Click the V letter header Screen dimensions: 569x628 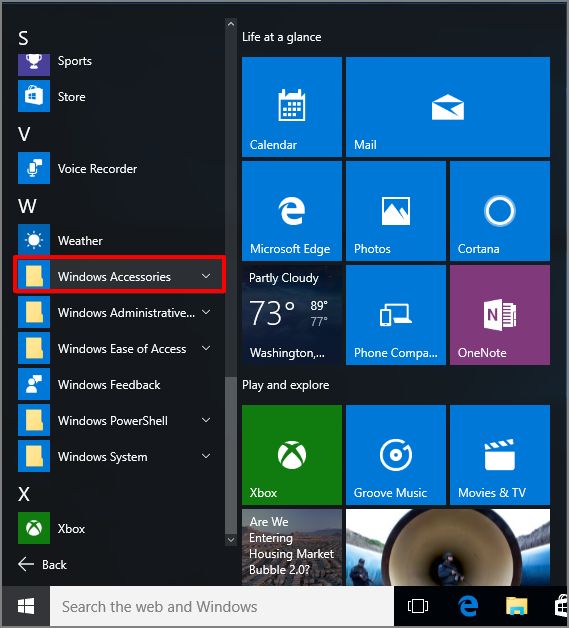click(x=24, y=134)
